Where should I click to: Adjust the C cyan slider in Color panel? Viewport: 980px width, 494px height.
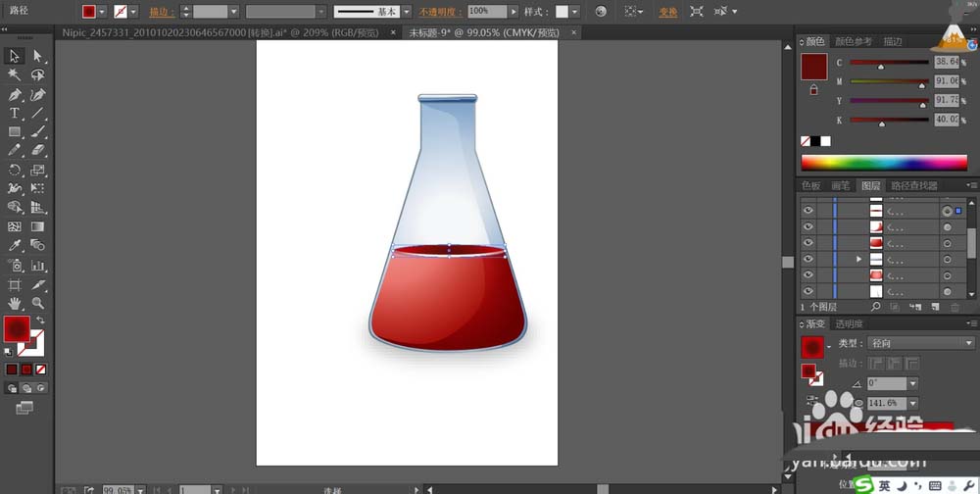coord(881,66)
